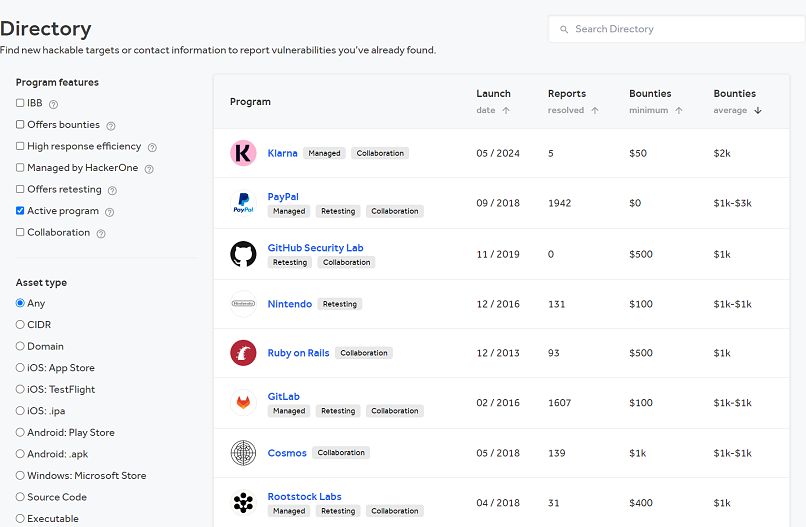The width and height of the screenshot is (806, 527).
Task: Sort by Reports resolved column arrow
Action: [x=595, y=111]
